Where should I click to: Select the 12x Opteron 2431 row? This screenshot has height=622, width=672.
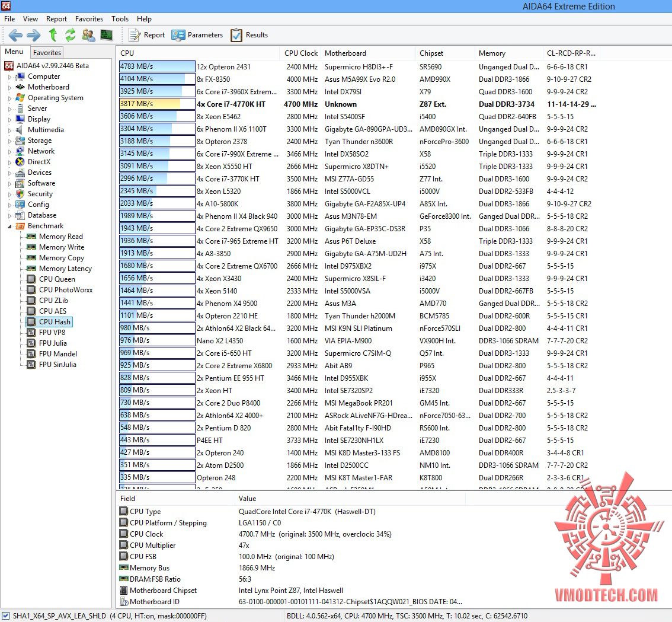(x=359, y=67)
